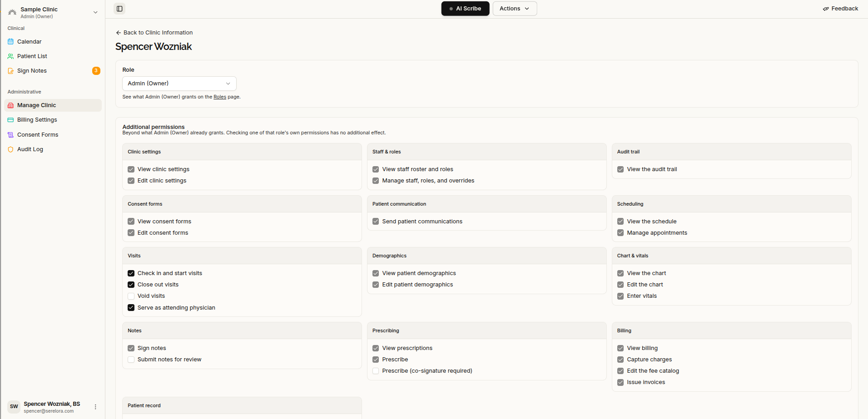Go to Patient List
The image size is (868, 419).
[x=53, y=56]
